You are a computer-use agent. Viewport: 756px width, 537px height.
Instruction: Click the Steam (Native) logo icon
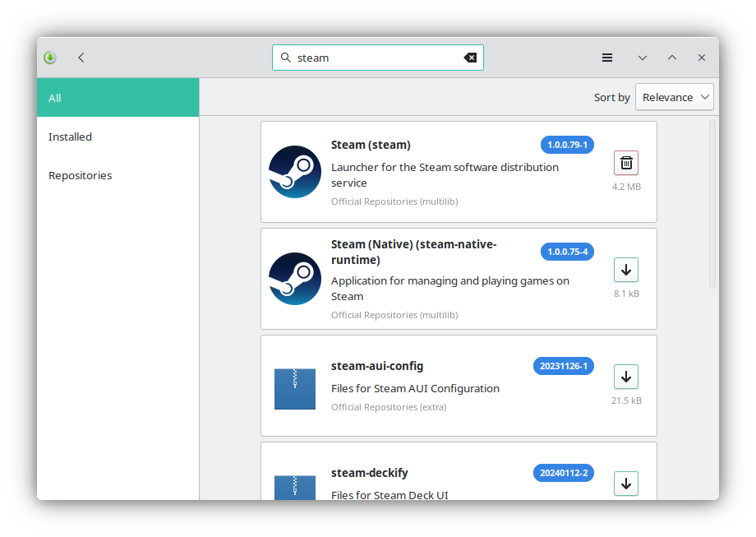[294, 279]
